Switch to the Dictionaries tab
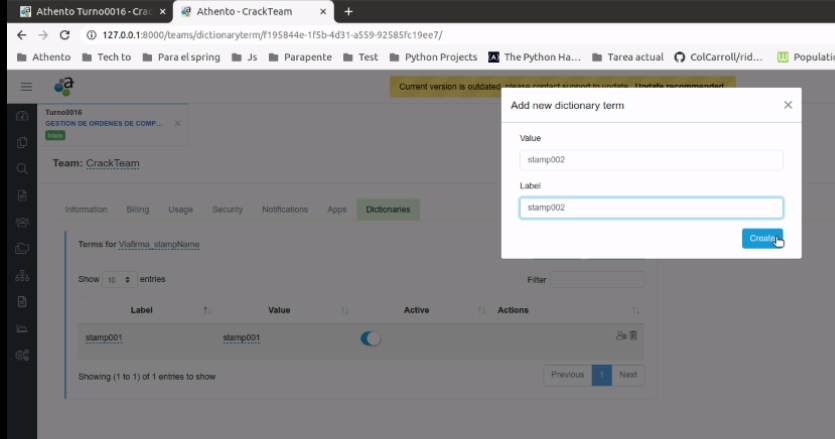 [387, 210]
